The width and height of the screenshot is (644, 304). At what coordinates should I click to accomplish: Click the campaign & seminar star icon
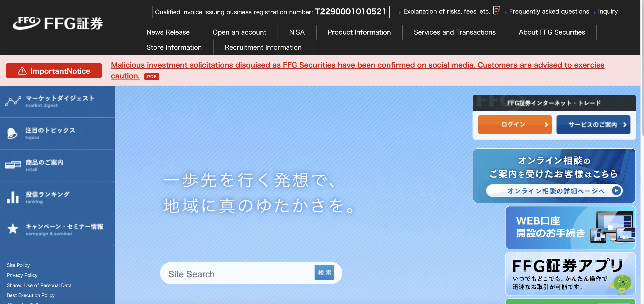point(13,229)
